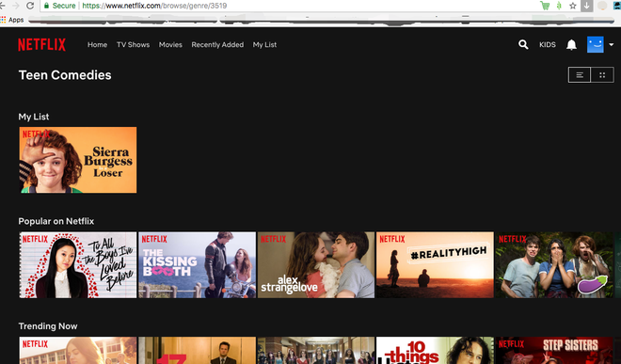This screenshot has width=621, height=364.
Task: Go to Recently Added in the navigation
Action: pyautogui.click(x=217, y=45)
